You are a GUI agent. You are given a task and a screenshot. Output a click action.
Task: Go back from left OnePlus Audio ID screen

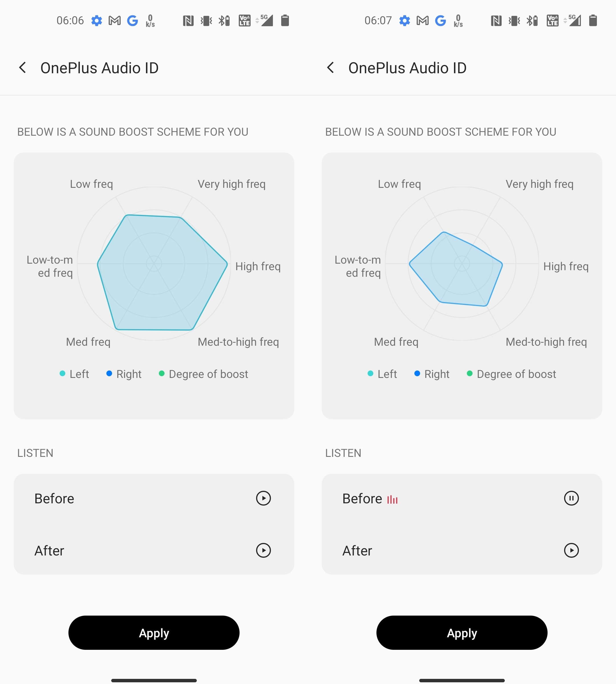tap(23, 68)
